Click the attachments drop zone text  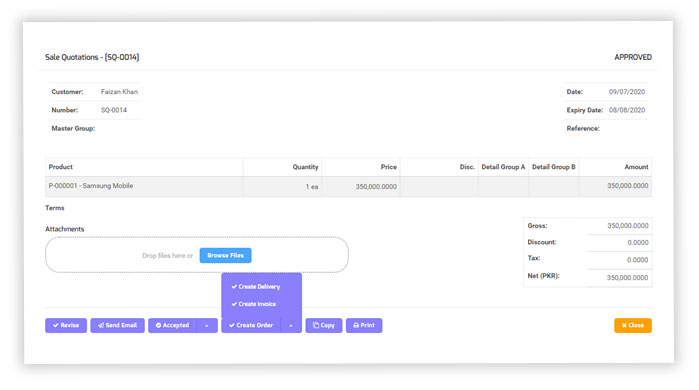167,255
